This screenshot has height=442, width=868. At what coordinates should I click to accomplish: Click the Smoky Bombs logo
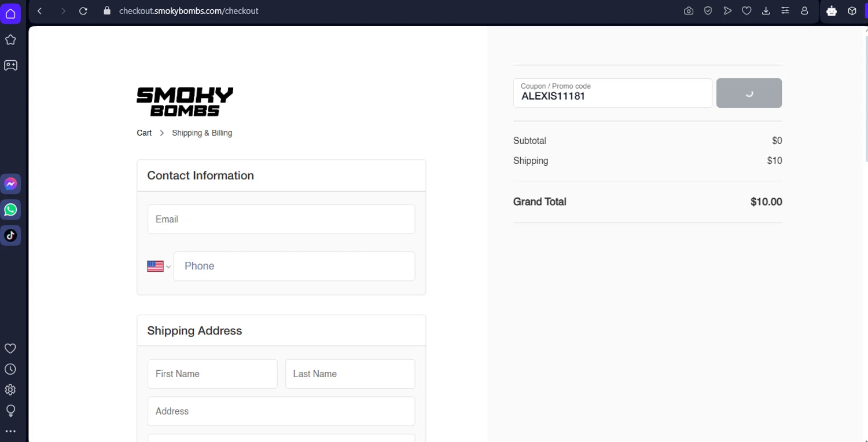point(185,101)
